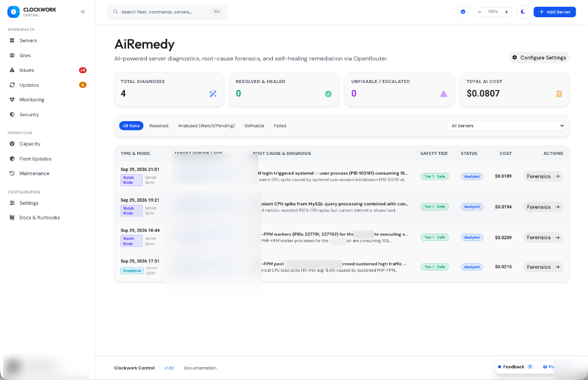Click the 100% zoom level label
The image size is (588, 380).
click(x=493, y=12)
